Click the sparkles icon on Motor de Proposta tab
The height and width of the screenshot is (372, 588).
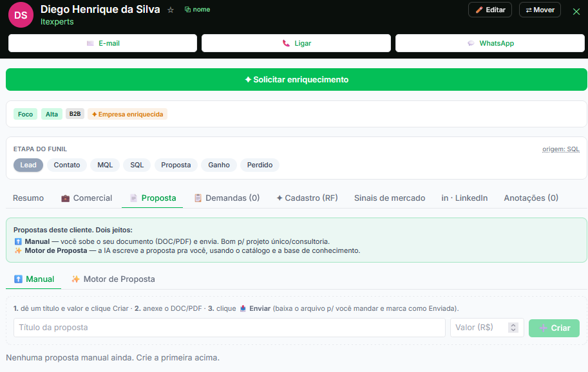click(75, 279)
